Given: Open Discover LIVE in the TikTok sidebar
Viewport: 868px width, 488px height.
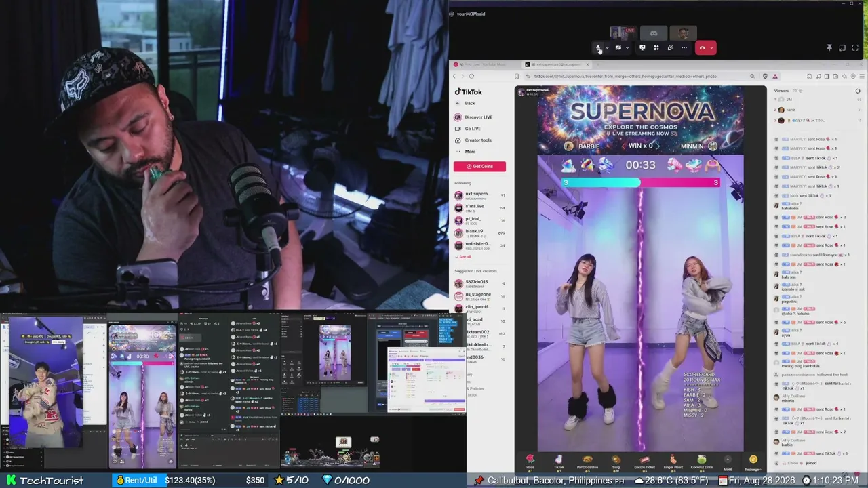Looking at the screenshot, I should [473, 117].
